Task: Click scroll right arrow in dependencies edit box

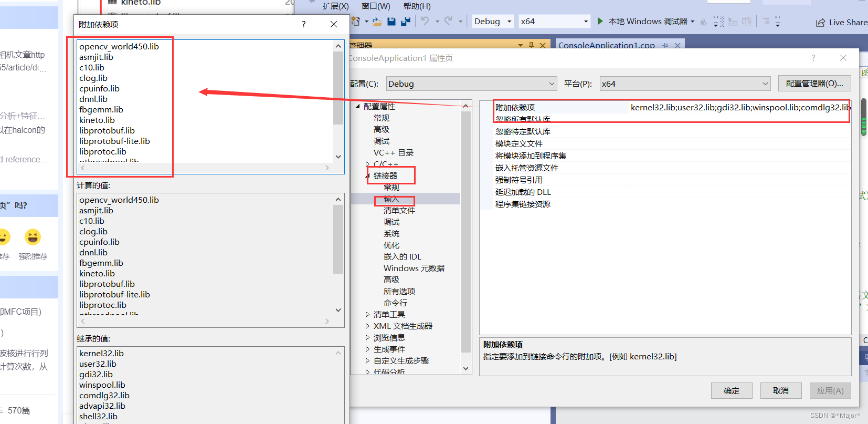Action: tap(327, 168)
